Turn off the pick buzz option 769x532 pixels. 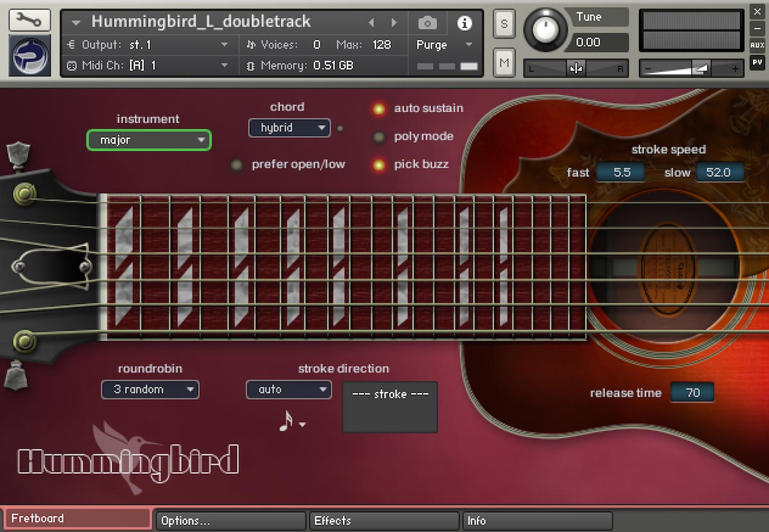379,165
